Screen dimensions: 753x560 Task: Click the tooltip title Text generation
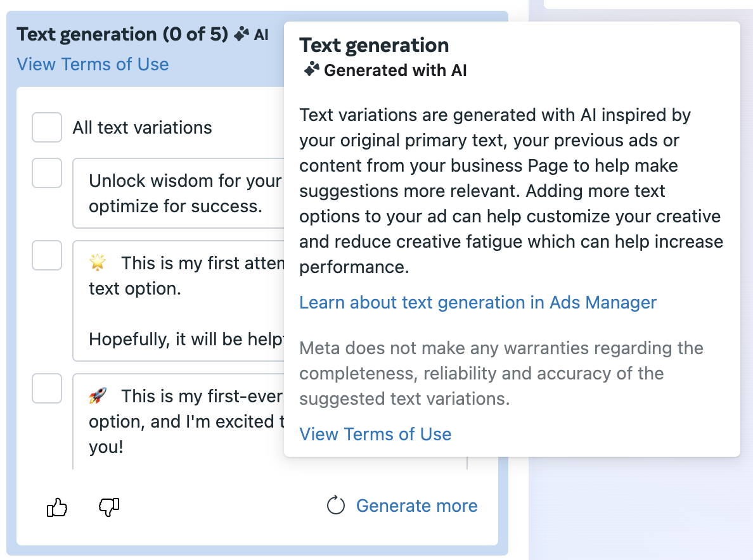(374, 45)
